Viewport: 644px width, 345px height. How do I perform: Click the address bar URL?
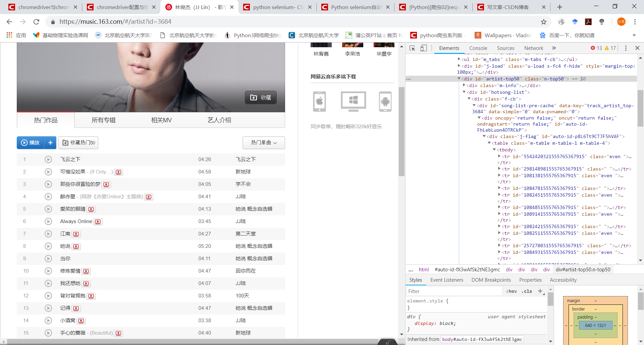[x=115, y=22]
